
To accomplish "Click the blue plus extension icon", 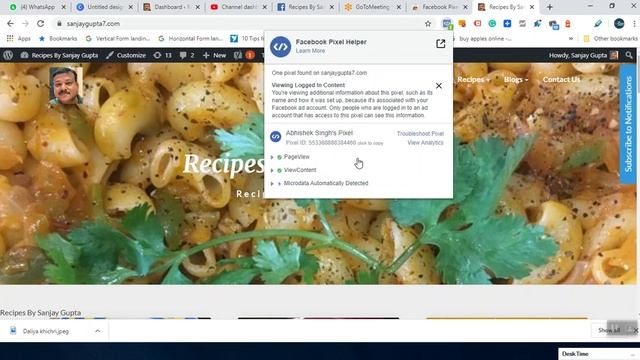I will [507, 24].
